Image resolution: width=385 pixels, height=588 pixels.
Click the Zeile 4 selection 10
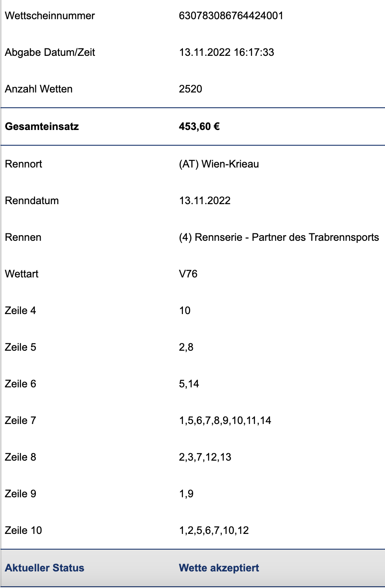185,311
